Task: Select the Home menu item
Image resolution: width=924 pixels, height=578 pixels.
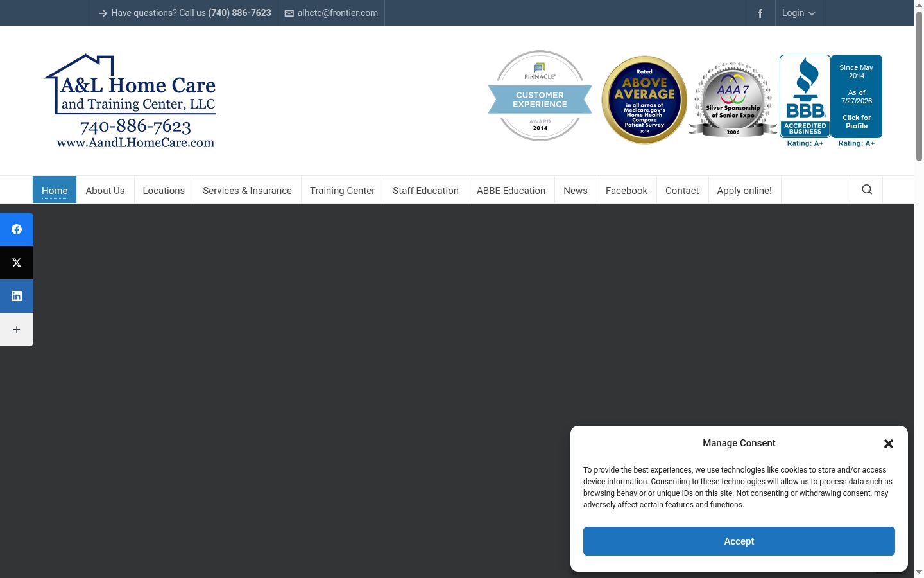Action: coord(55,190)
